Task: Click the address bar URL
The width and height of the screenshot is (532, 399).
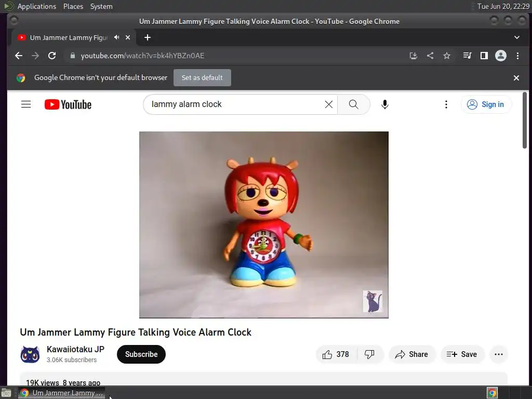Action: pyautogui.click(x=142, y=56)
